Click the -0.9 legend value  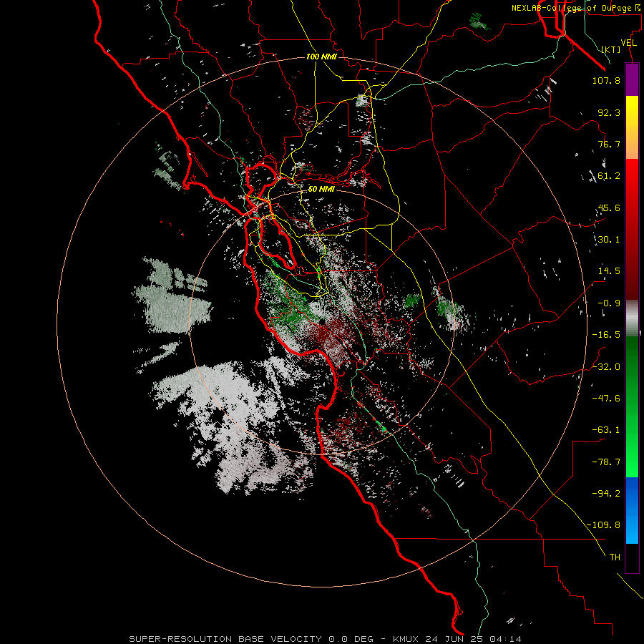[x=609, y=303]
